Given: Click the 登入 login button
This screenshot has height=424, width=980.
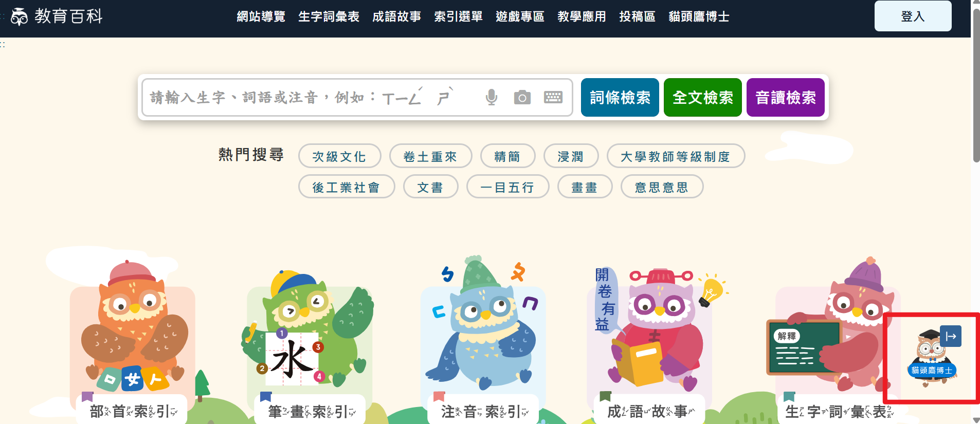Looking at the screenshot, I should pyautogui.click(x=913, y=16).
